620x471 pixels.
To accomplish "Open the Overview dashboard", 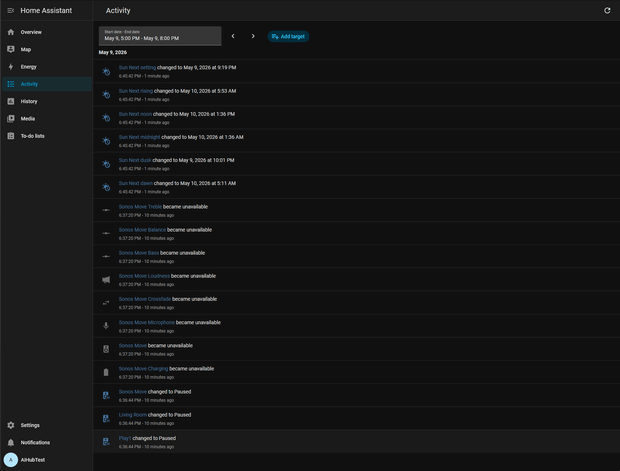I will 46,32.
